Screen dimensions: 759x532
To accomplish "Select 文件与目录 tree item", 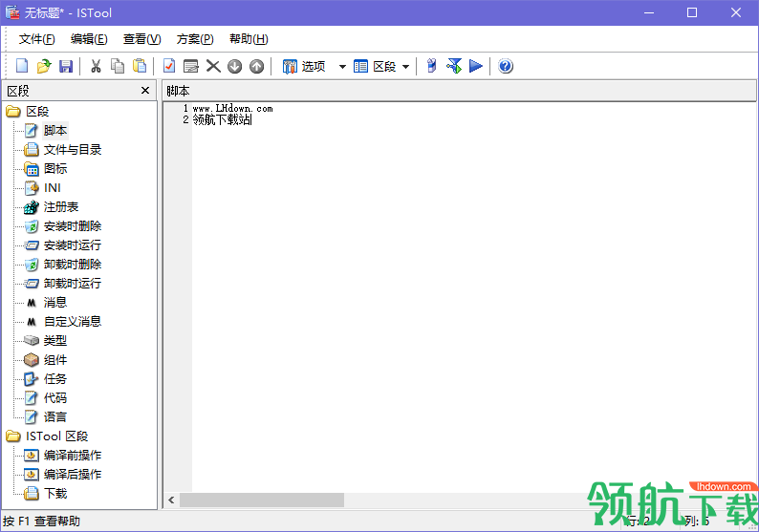I will click(73, 149).
